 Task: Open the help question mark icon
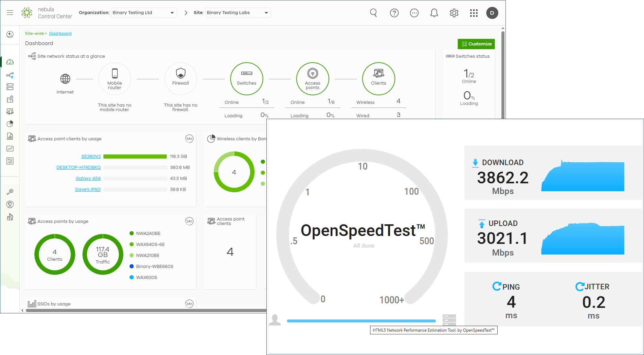point(394,13)
